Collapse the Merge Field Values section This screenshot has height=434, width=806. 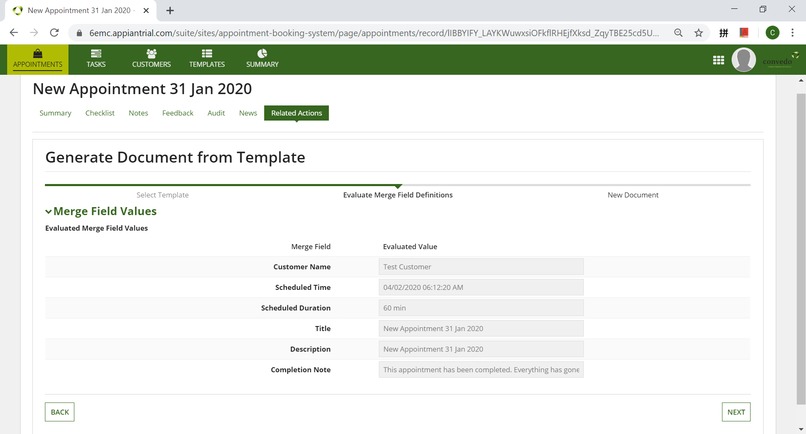pos(48,211)
